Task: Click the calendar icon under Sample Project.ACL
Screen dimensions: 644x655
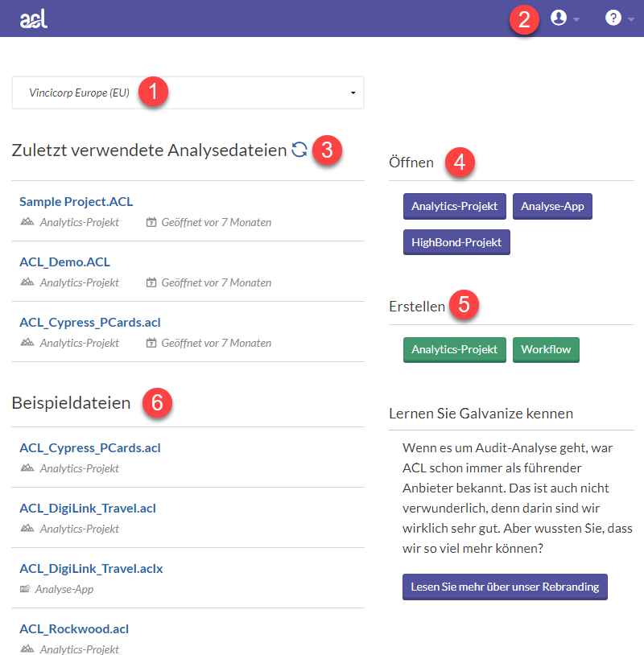Action: tap(151, 222)
